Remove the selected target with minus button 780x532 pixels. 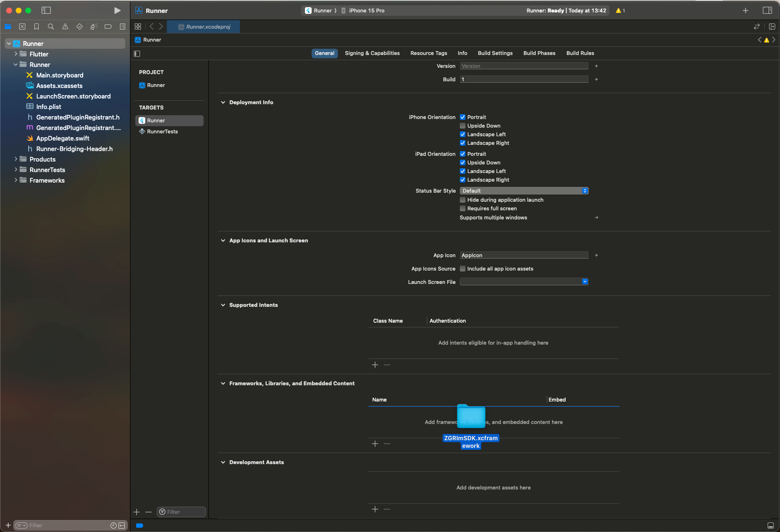click(148, 512)
